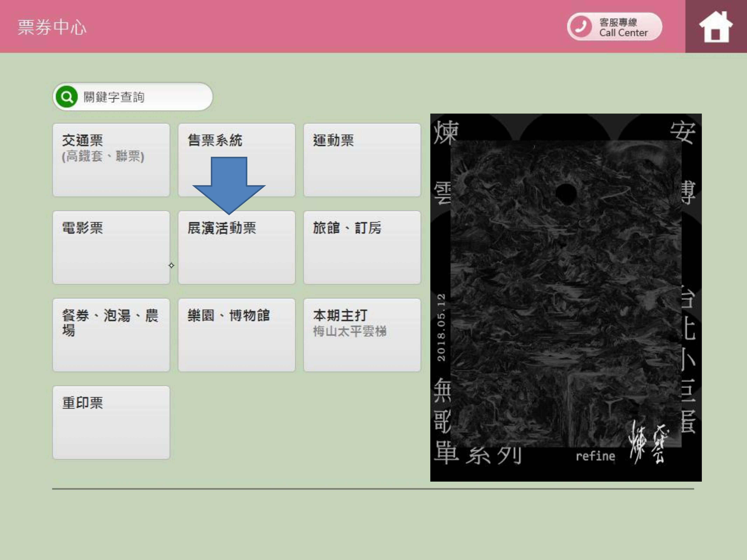
Task: Click the 關鍵字查詢 keyword search field
Action: [133, 97]
